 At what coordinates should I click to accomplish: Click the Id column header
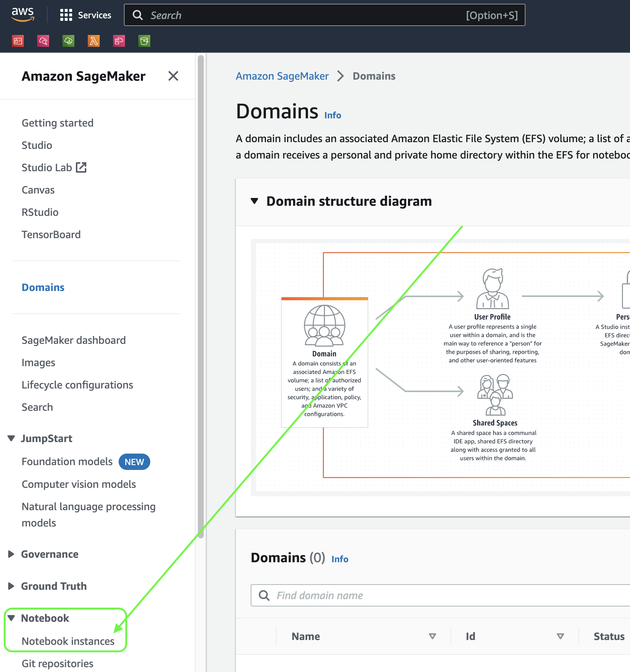[470, 636]
